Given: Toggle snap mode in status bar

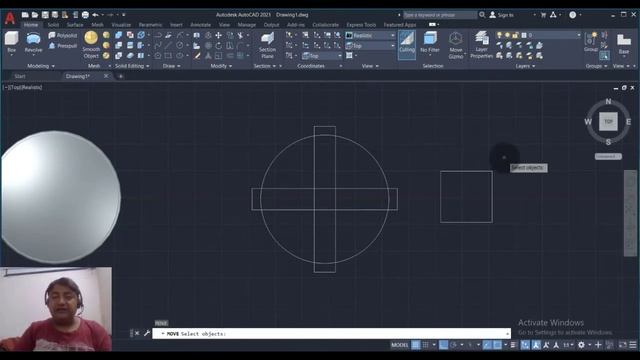Looking at the screenshot, I should click(426, 345).
